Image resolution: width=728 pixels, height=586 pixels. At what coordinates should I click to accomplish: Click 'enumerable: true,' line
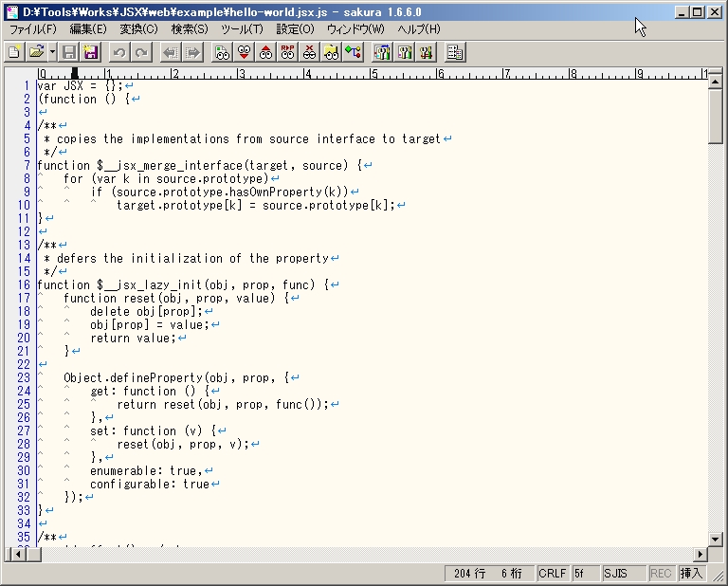(146, 470)
